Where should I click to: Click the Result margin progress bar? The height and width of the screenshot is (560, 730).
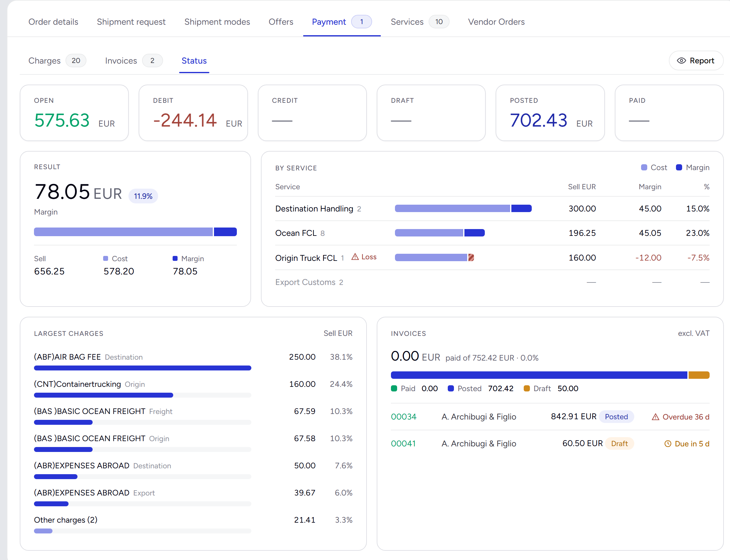coord(135,232)
